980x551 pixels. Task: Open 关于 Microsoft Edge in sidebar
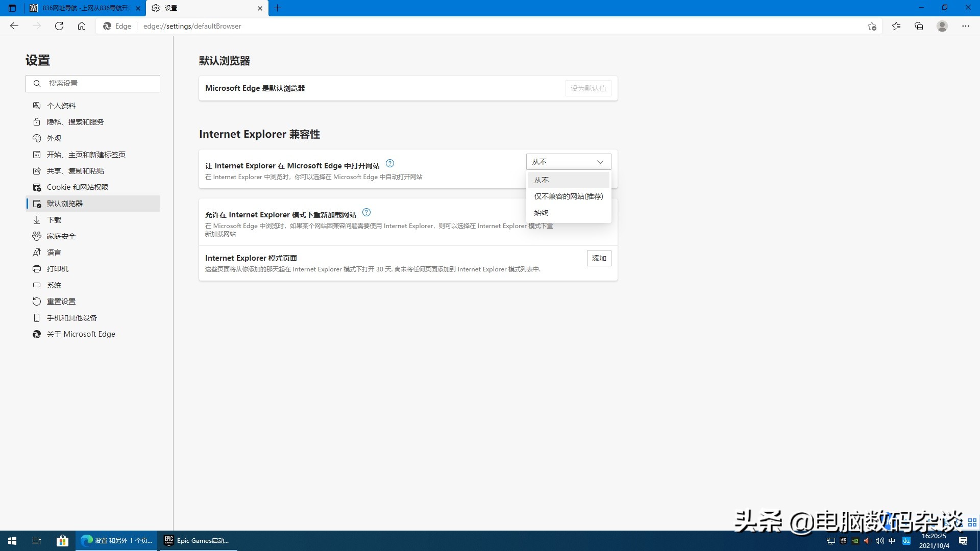pos(81,334)
